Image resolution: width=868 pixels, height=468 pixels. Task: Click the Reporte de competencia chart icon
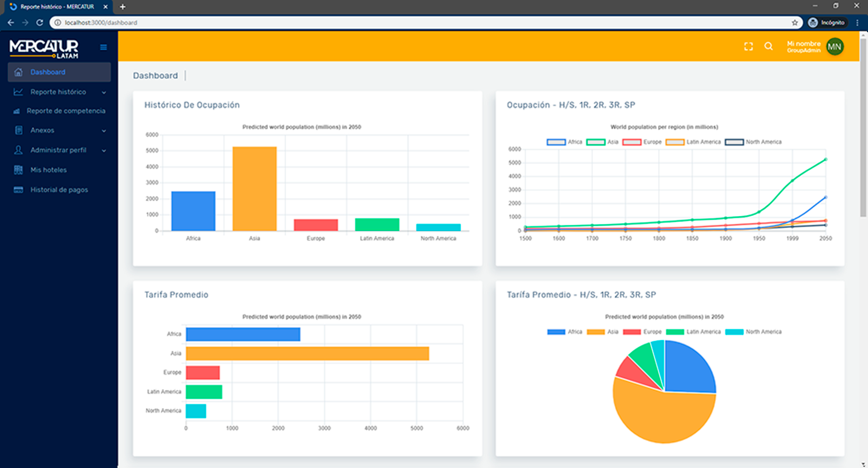click(x=17, y=111)
